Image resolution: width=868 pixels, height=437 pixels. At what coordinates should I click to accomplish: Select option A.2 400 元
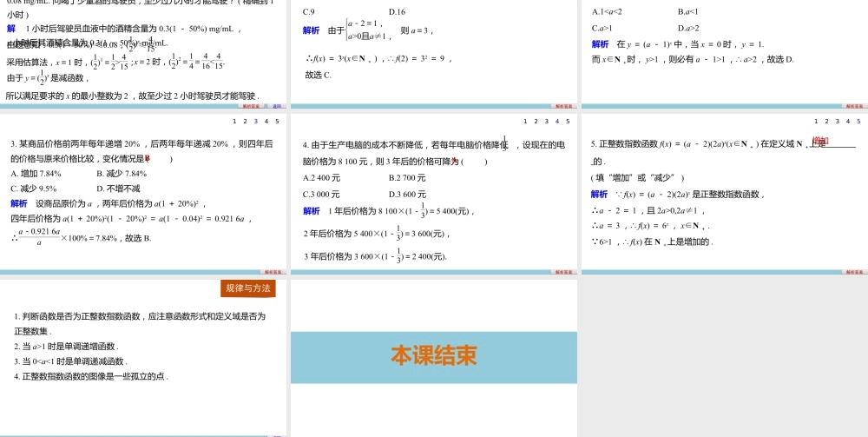(x=322, y=178)
